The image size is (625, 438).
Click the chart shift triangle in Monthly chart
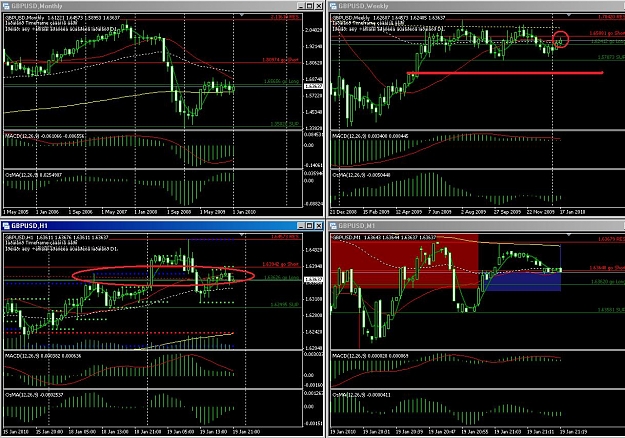[x=242, y=15]
